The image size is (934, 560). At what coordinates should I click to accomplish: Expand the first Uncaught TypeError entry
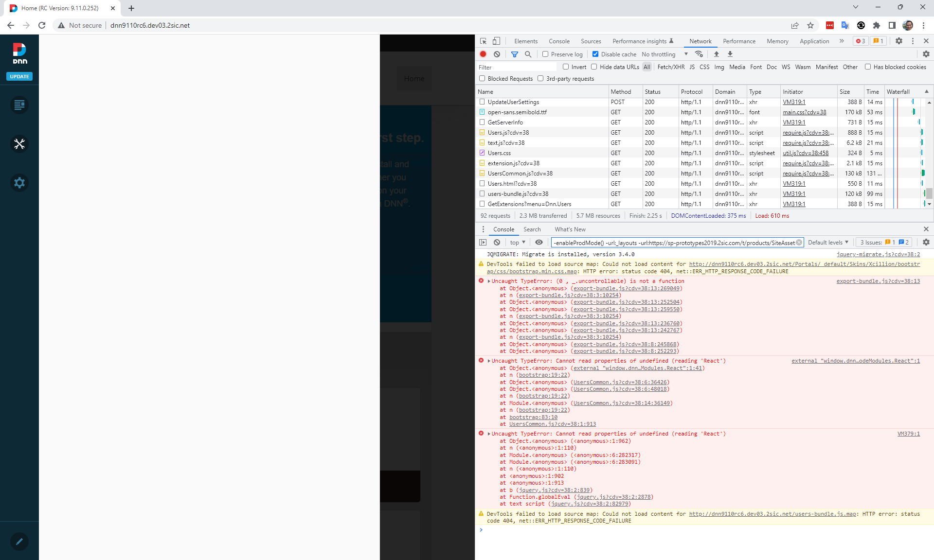[488, 281]
